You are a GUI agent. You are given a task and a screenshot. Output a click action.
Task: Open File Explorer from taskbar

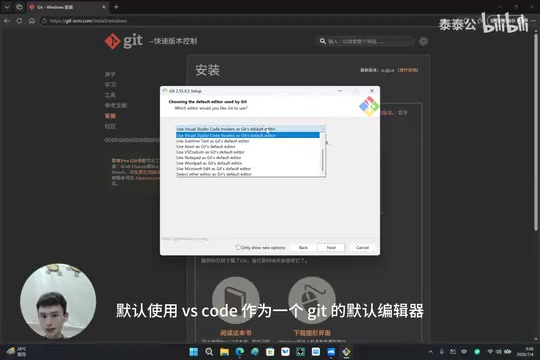coord(224,352)
